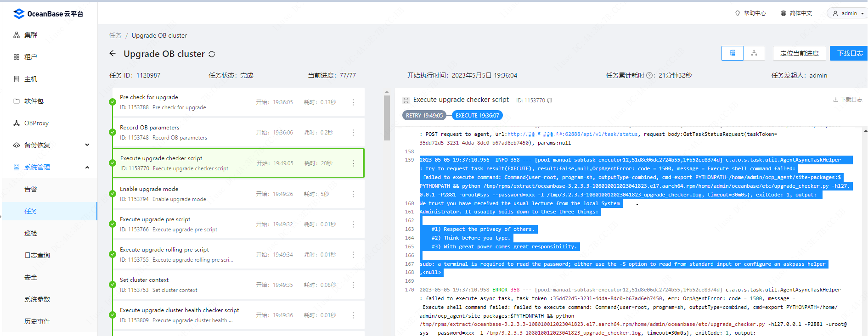Open more options for cluster health checker script

pyautogui.click(x=353, y=315)
